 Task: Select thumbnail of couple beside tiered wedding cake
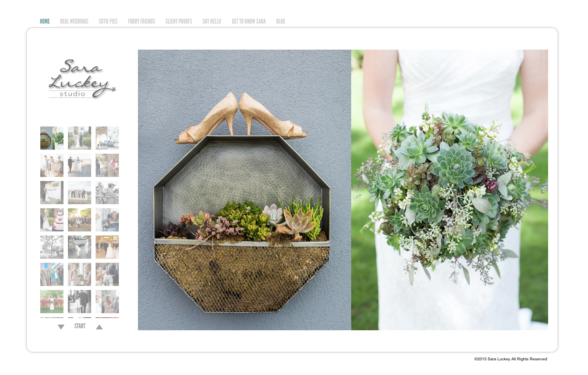[52, 220]
